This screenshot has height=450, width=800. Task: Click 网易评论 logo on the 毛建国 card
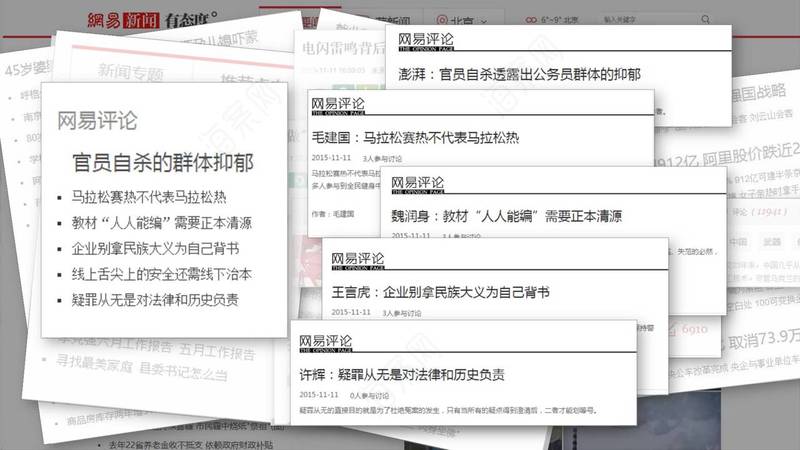click(338, 106)
